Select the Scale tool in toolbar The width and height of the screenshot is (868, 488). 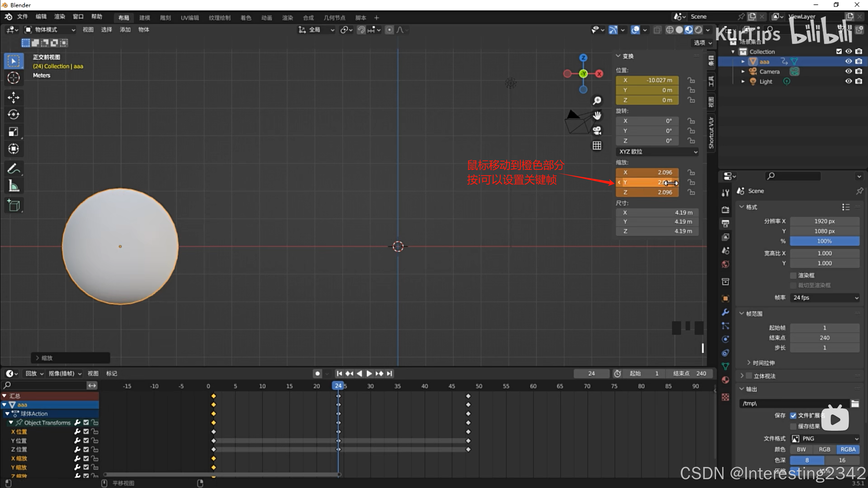click(13, 131)
